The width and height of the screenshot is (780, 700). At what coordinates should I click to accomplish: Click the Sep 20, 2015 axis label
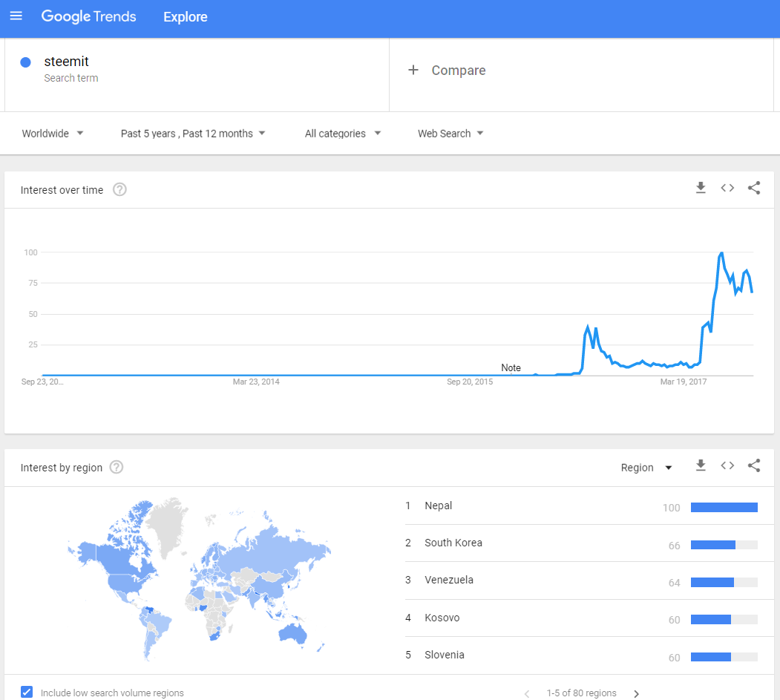470,382
